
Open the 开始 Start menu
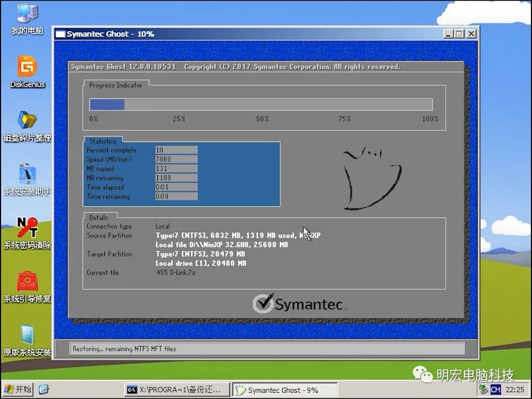(x=18, y=389)
